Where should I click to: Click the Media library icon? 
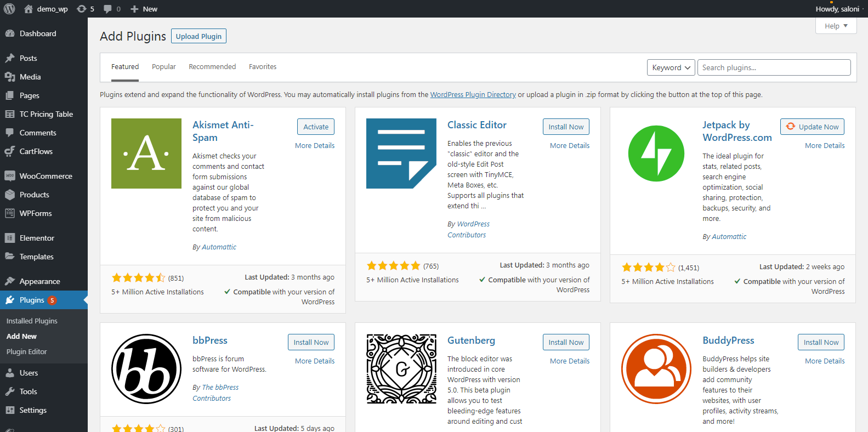[10, 77]
